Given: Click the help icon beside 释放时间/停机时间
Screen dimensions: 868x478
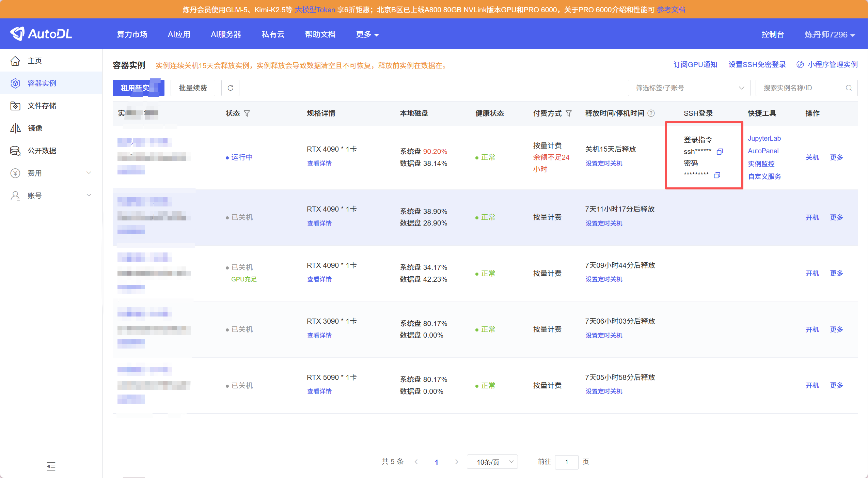Looking at the screenshot, I should 651,113.
